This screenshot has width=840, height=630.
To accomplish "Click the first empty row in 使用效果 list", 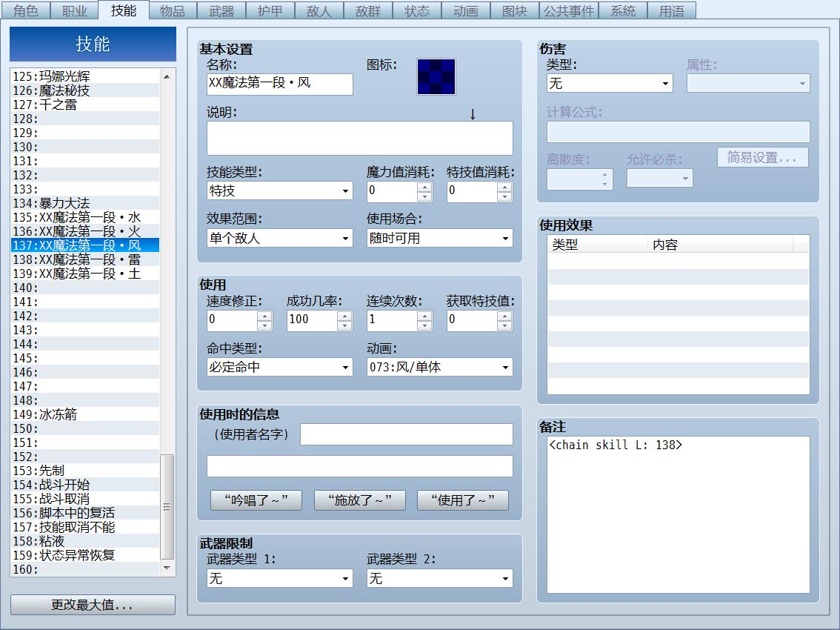I will (x=679, y=261).
